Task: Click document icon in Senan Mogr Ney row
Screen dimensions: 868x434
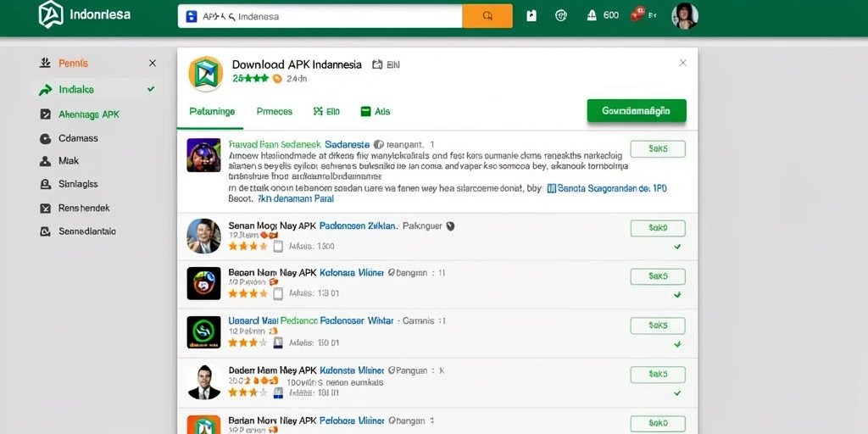Action: (x=278, y=247)
